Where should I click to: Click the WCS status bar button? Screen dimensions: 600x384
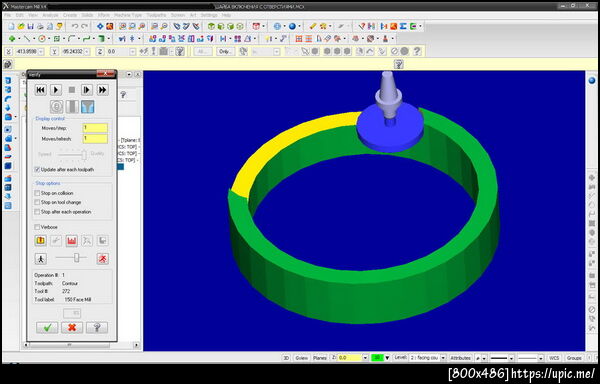click(x=554, y=358)
